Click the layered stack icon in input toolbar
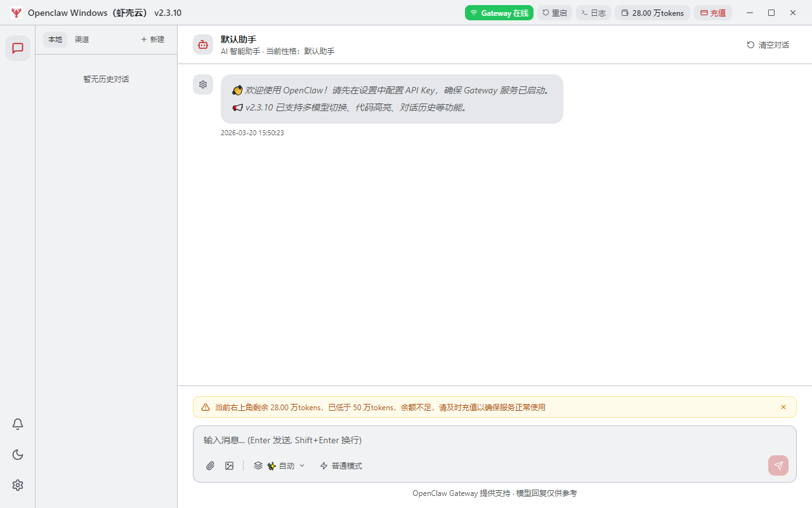Screen dimensions: 812x508 (x=258, y=465)
